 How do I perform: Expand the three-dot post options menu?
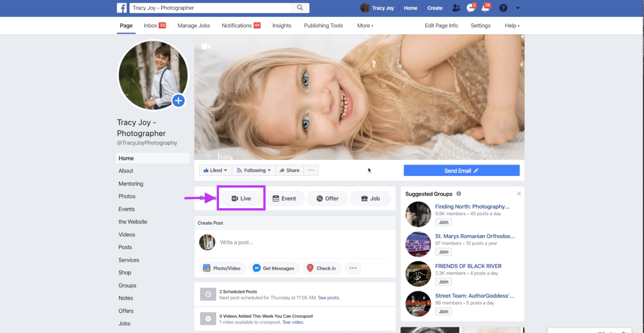point(353,268)
